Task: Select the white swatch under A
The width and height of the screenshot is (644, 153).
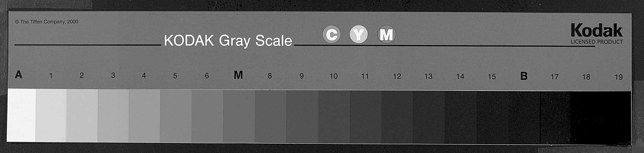Action: click(x=21, y=115)
